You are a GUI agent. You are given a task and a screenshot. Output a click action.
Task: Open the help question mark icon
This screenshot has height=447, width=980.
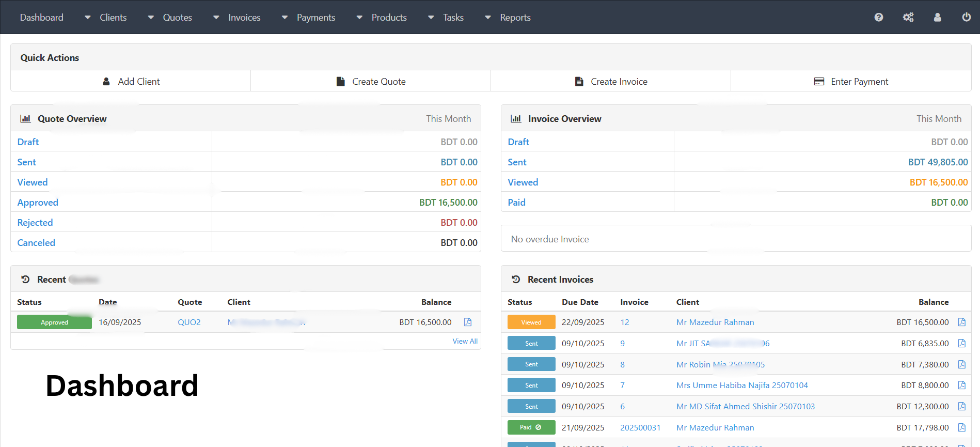(x=878, y=18)
